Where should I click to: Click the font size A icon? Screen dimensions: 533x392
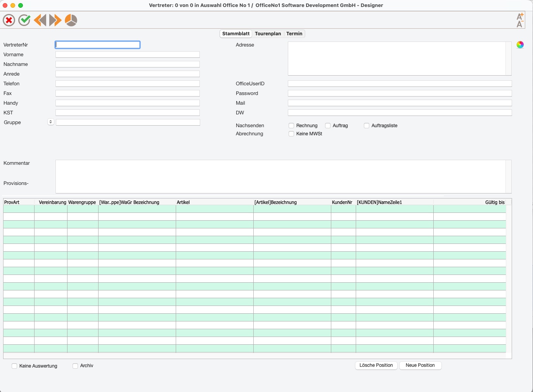tap(520, 20)
